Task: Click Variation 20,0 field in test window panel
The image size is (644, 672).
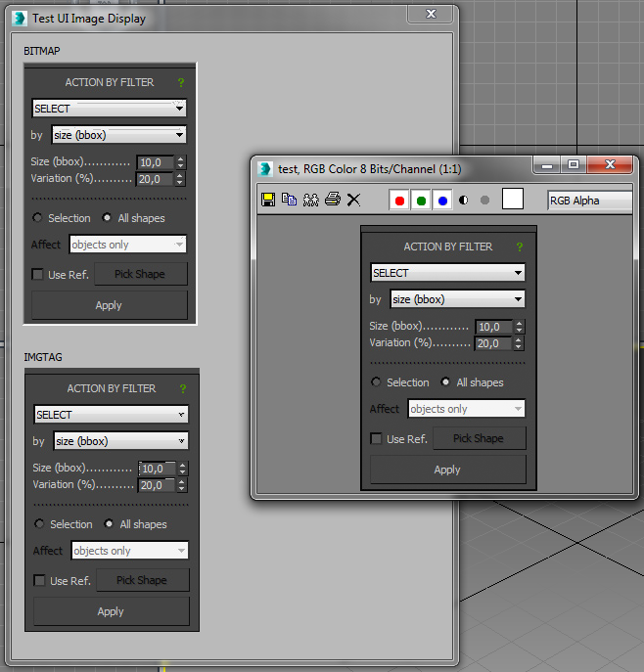Action: 493,343
